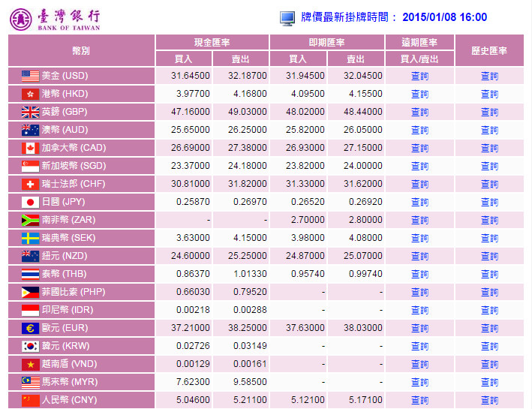
Task: Click the Indonesian flag icon for IDR
Action: (30, 310)
